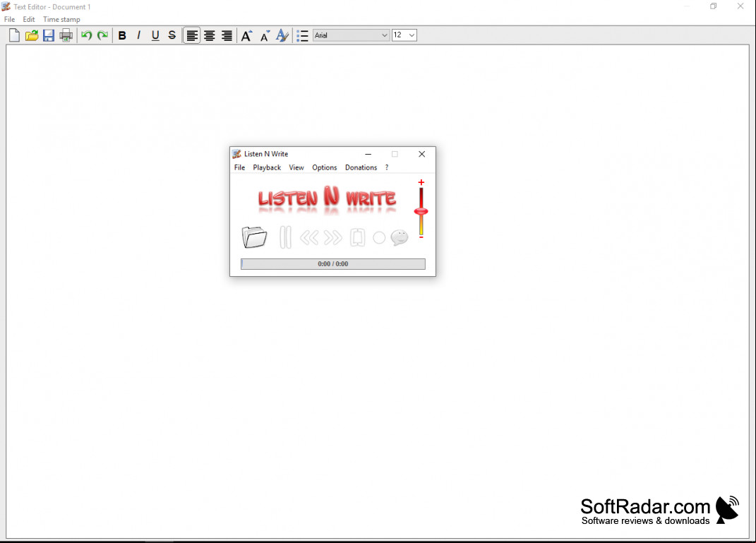The image size is (756, 543).
Task: Align text to the right
Action: [x=227, y=35]
